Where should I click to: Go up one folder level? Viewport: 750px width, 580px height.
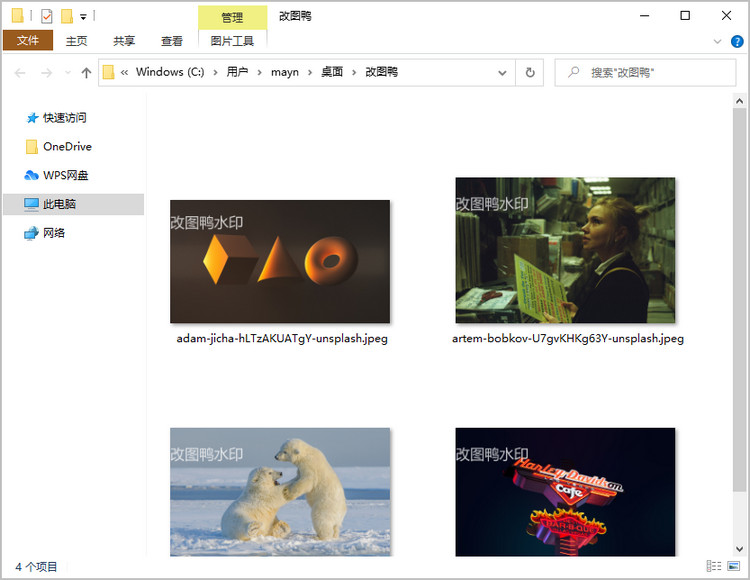(86, 73)
